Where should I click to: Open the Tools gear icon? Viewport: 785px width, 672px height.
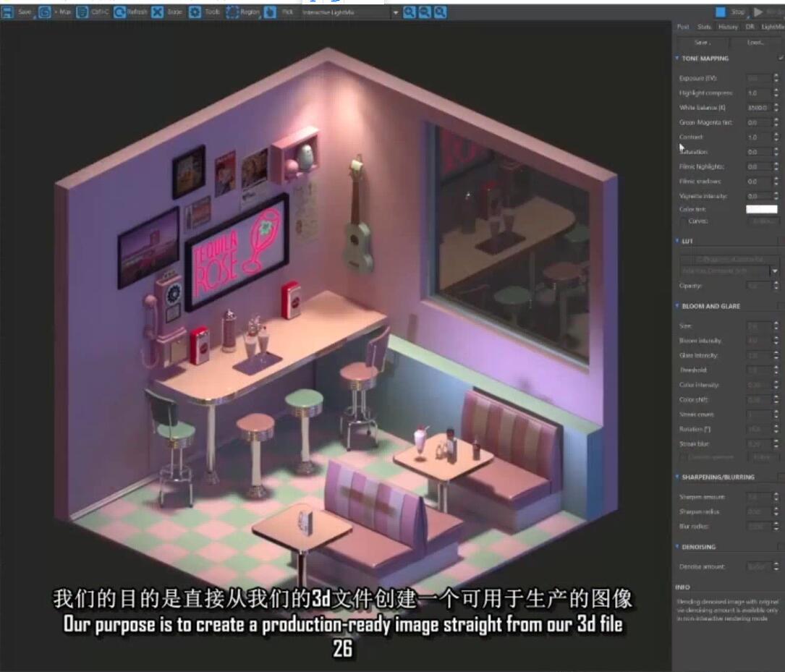tap(195, 12)
